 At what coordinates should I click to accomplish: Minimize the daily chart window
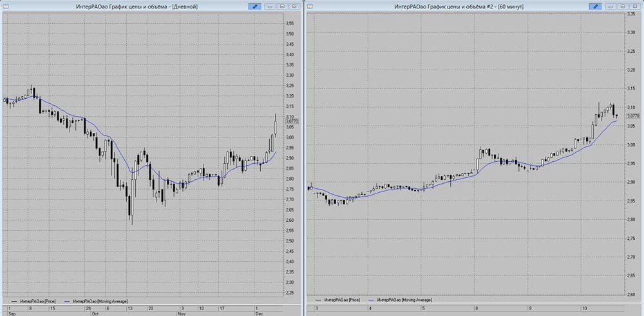(x=270, y=6)
